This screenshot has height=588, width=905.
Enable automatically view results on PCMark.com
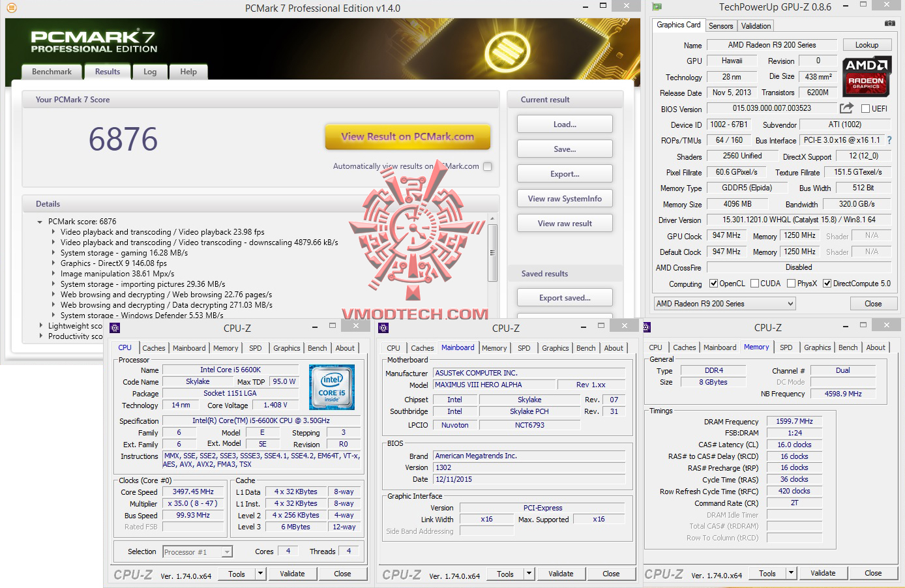pyautogui.click(x=487, y=166)
